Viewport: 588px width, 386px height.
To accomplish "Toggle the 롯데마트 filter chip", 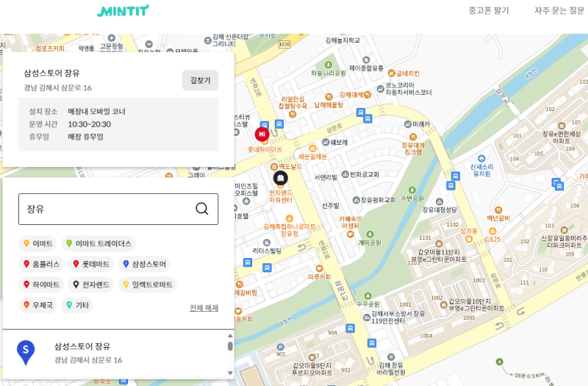I will coord(90,264).
